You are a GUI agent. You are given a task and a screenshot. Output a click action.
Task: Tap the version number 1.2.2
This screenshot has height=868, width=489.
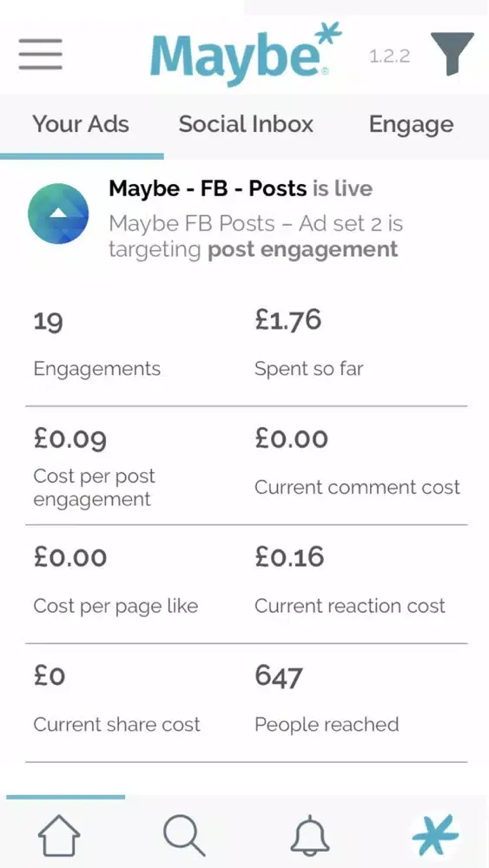click(389, 56)
